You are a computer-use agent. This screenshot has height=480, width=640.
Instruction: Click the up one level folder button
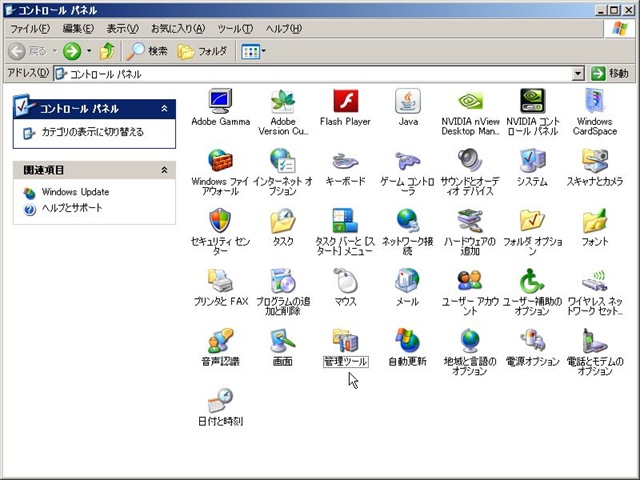click(107, 51)
